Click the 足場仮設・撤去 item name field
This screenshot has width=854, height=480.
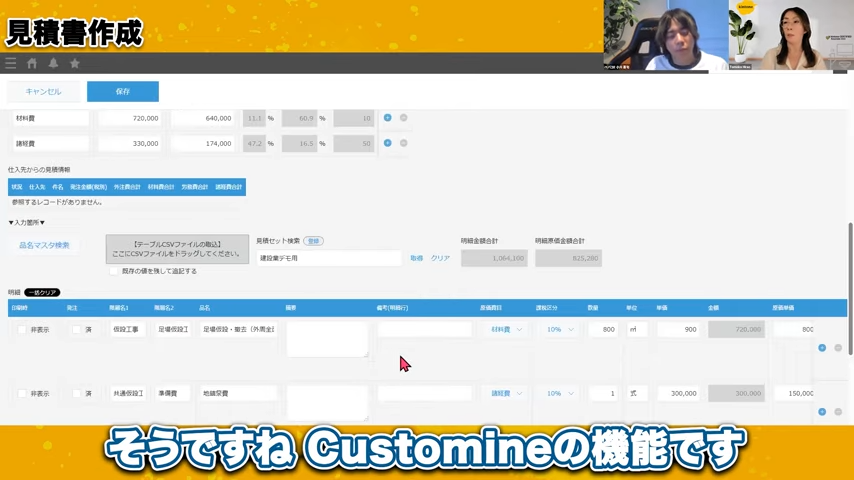[239, 330]
